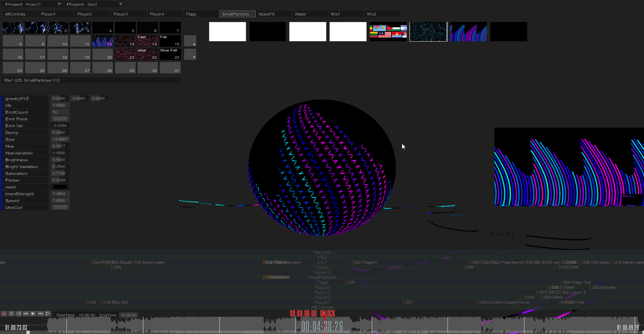Open the Flags tab

coord(201,14)
